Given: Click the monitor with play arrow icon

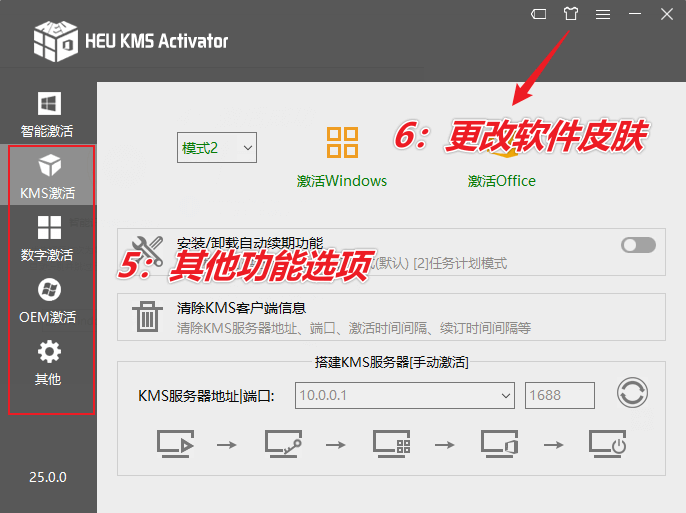Looking at the screenshot, I should click(x=175, y=444).
